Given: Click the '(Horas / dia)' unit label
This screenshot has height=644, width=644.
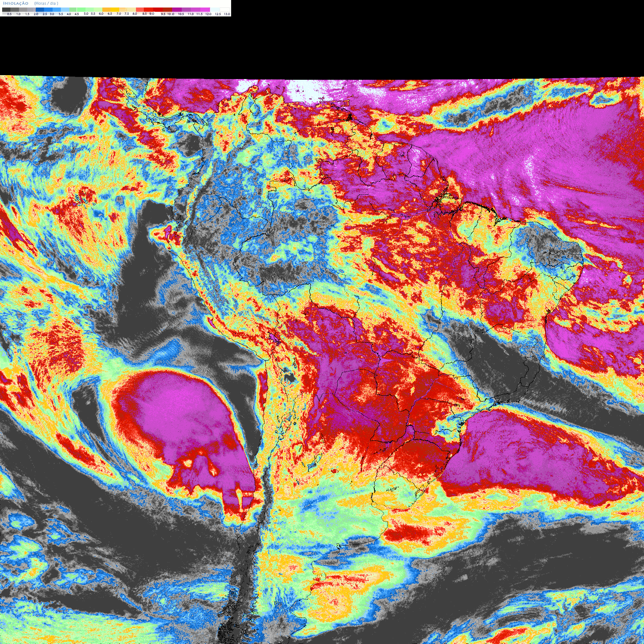Looking at the screenshot, I should pos(46,3).
